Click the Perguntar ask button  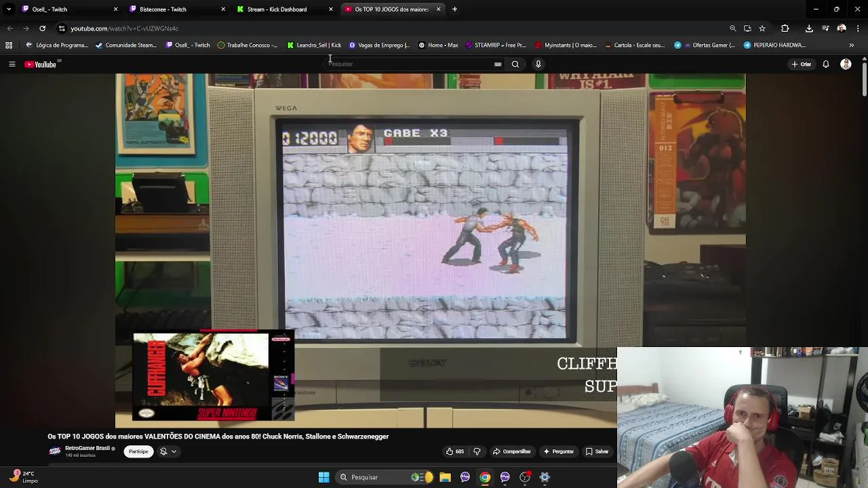pyautogui.click(x=558, y=451)
